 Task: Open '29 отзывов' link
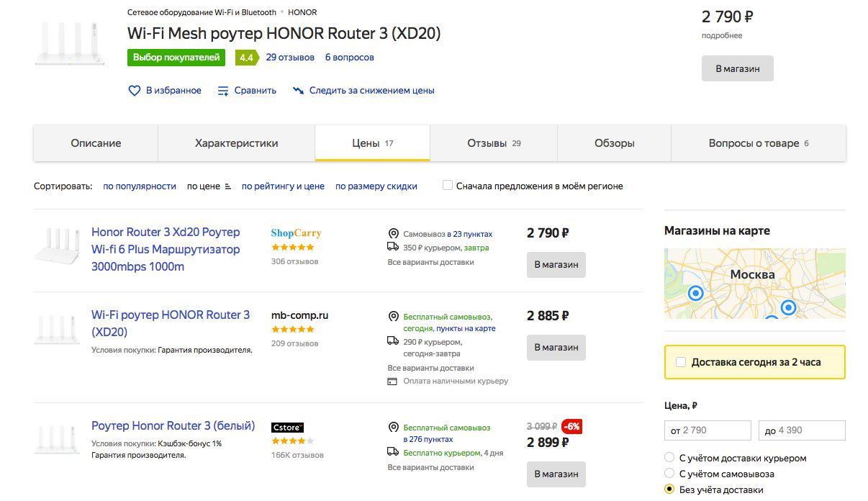290,58
